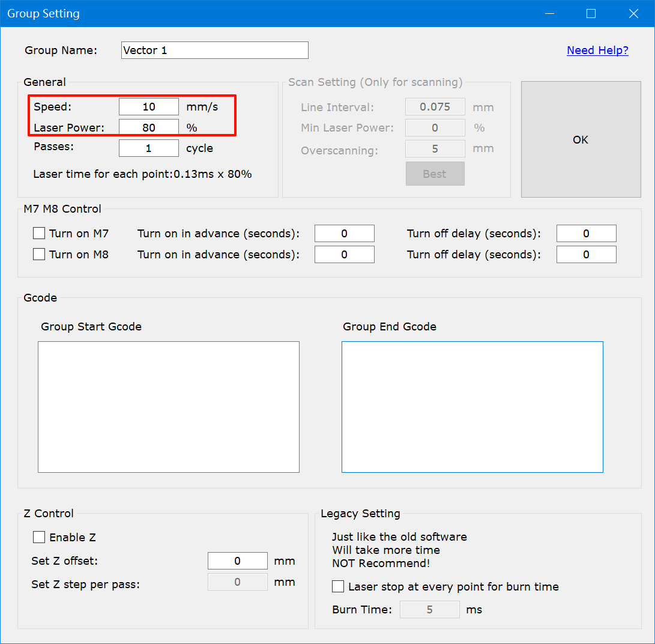Maximize the Group Setting window
Image resolution: width=655 pixels, height=644 pixels.
(x=591, y=13)
